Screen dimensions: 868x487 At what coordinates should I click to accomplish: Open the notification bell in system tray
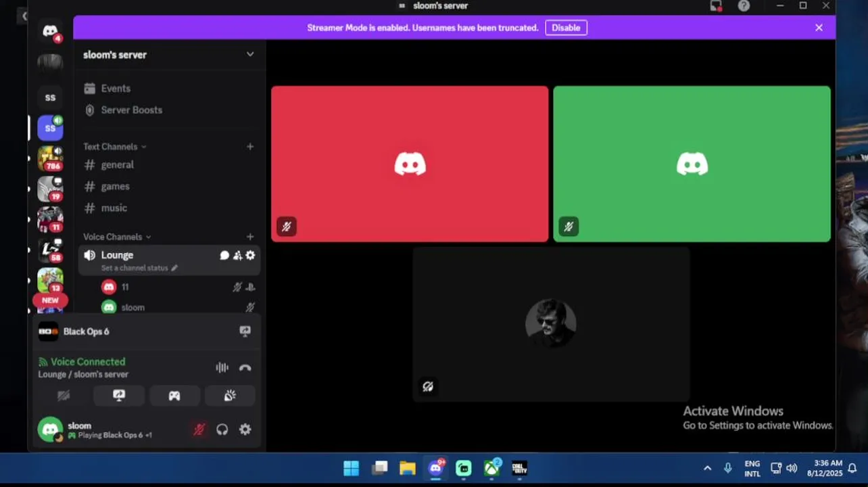852,468
